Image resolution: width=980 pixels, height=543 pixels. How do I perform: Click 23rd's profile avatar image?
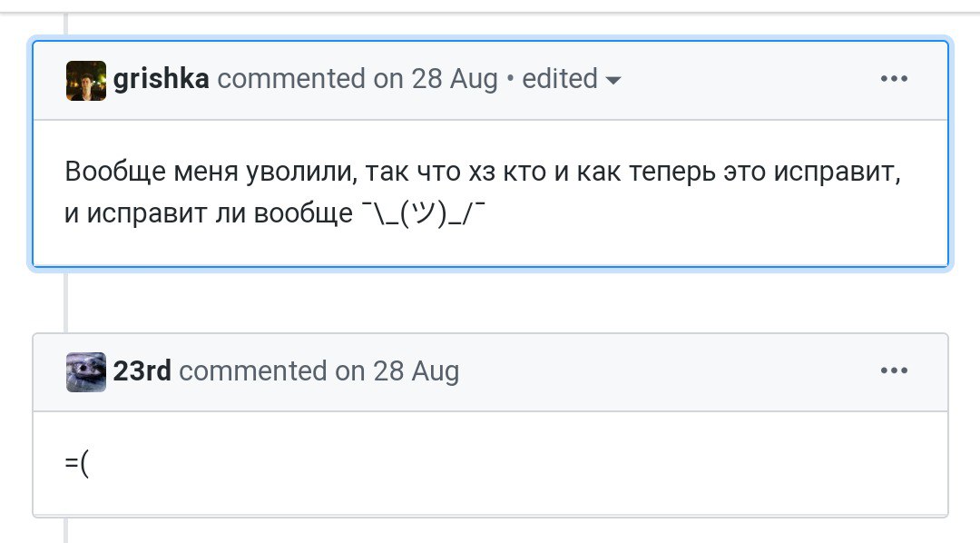pyautogui.click(x=86, y=371)
